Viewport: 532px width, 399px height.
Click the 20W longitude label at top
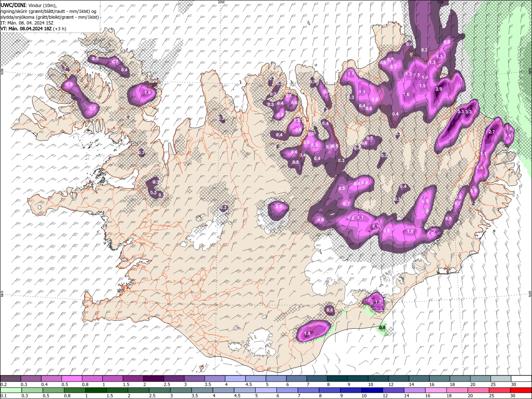(221, 2)
